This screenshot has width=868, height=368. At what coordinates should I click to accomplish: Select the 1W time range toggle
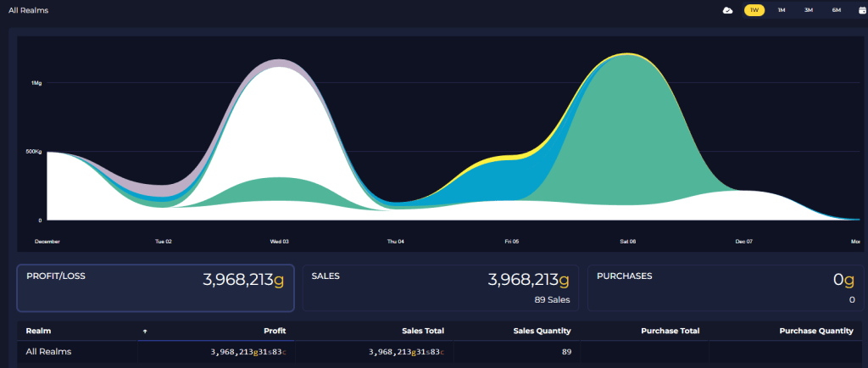[x=754, y=10]
